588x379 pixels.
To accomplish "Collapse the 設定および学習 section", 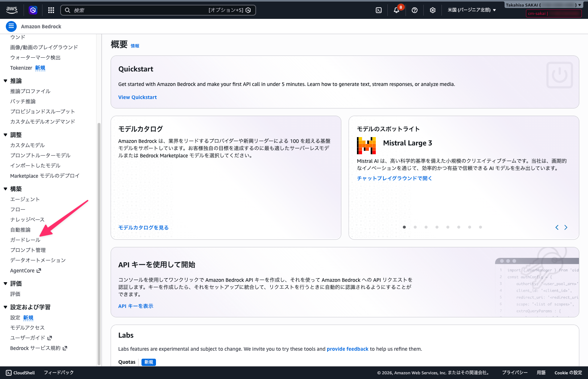I will click(5, 307).
